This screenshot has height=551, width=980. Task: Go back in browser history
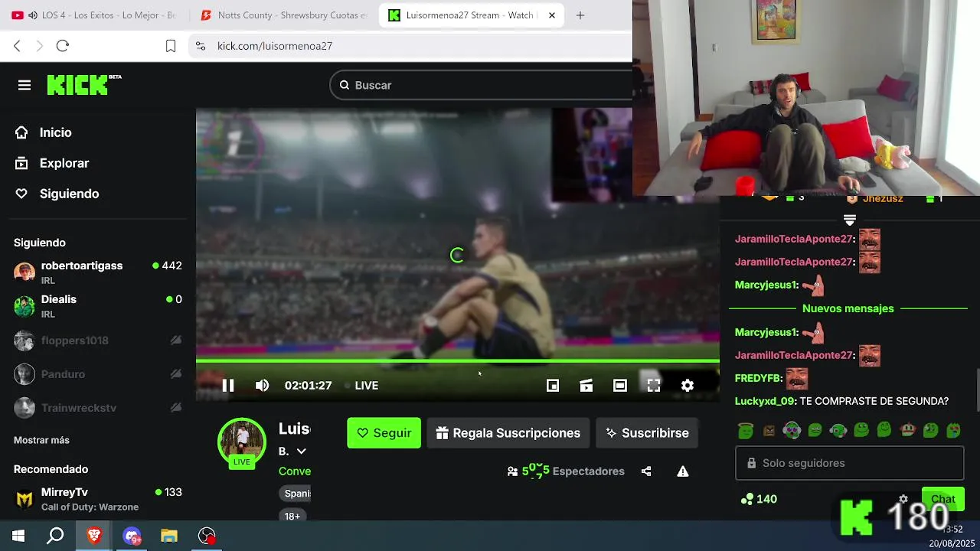point(17,46)
